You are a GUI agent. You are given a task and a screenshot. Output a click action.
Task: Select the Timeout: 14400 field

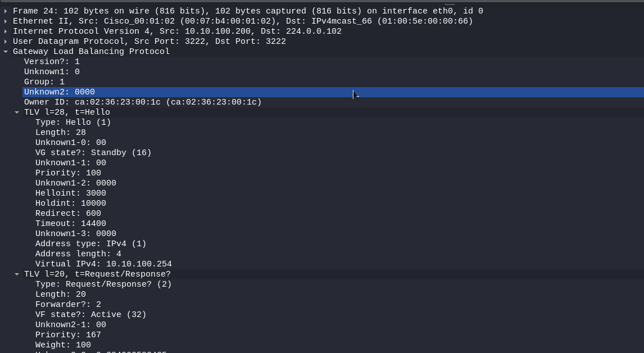pos(71,224)
